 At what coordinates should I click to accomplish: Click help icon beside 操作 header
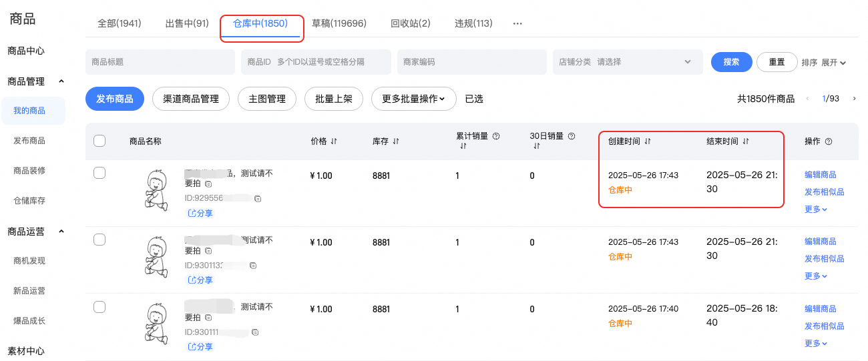click(829, 141)
